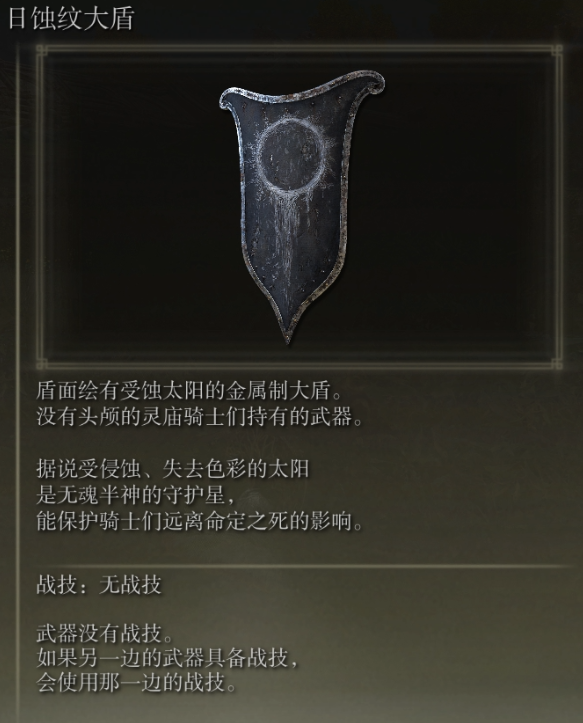This screenshot has height=723, width=583.
Task: Click the description line 盾面绘有受蚀太阳的金属制大盾
Action: coord(190,391)
